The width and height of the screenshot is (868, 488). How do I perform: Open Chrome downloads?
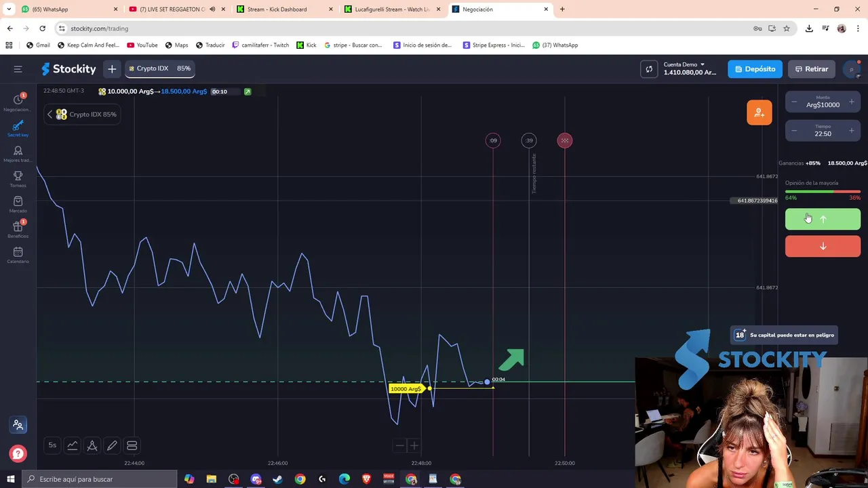pos(809,28)
